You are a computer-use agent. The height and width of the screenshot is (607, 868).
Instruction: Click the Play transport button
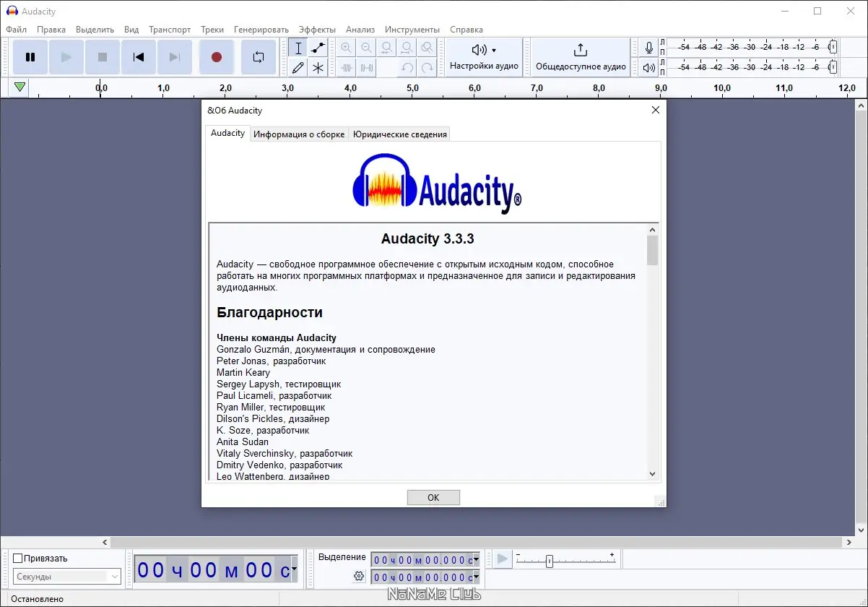(x=66, y=57)
